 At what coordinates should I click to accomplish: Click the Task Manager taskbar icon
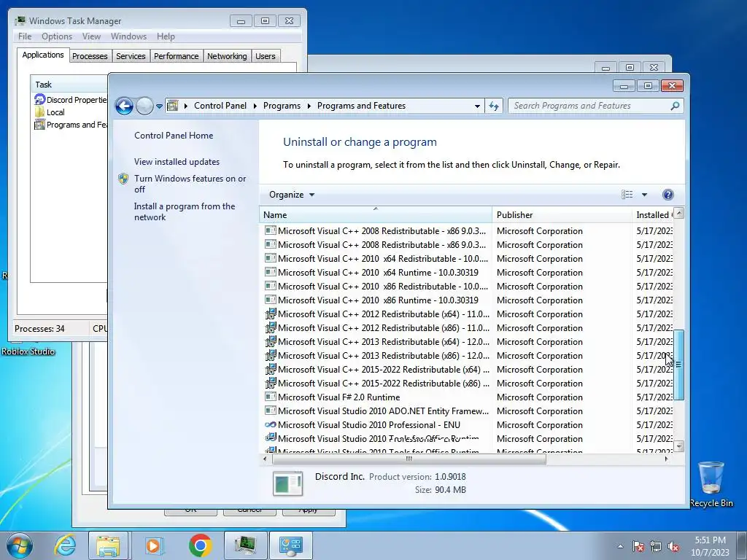(x=245, y=545)
